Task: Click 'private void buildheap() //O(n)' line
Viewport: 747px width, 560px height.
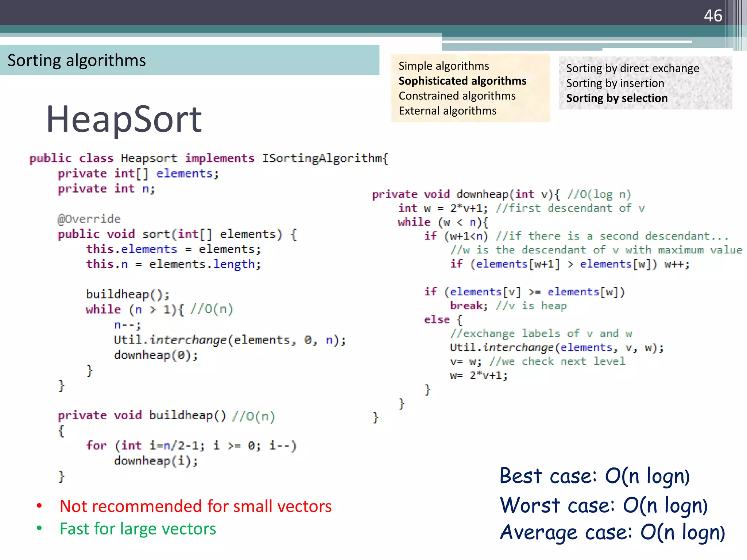Action: pos(166,416)
